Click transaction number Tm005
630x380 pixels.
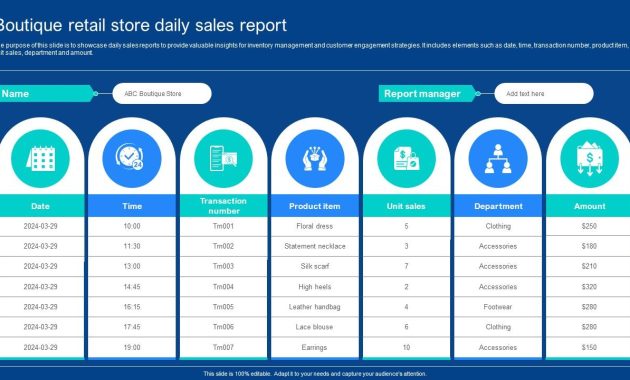(x=223, y=307)
